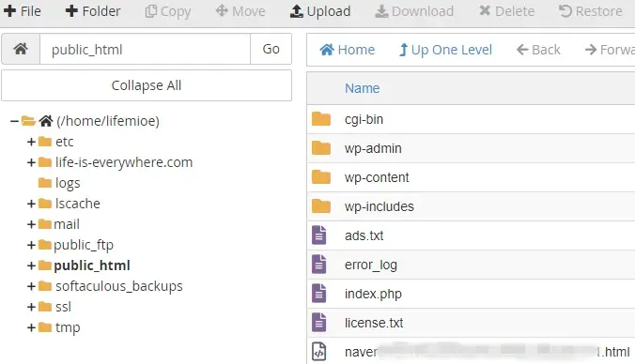Click the Go button
Screen dimensions: 635x364
point(271,49)
